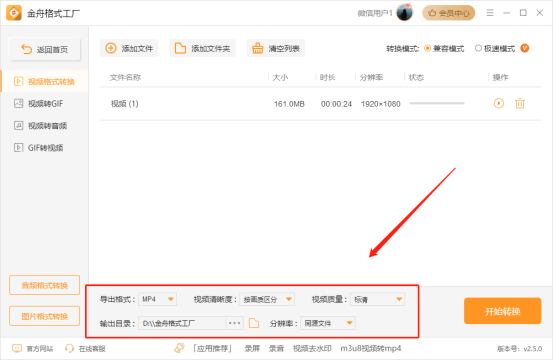Screen dimensions: 554x360
Task: Click the 161.0MB size cell
Action: pos(289,104)
